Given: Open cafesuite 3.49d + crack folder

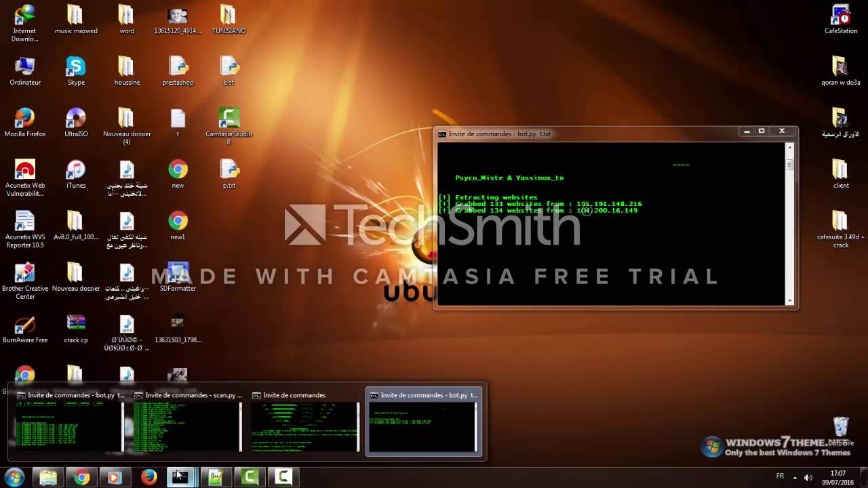Looking at the screenshot, I should pos(841,229).
